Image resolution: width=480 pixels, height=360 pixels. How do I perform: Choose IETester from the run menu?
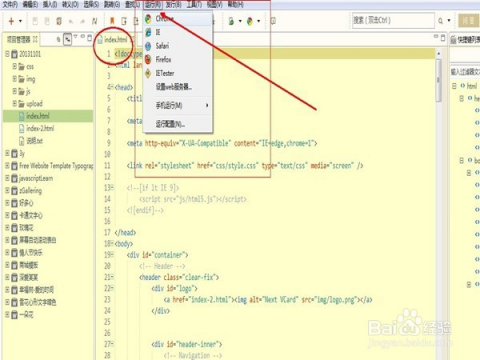pyautogui.click(x=178, y=73)
